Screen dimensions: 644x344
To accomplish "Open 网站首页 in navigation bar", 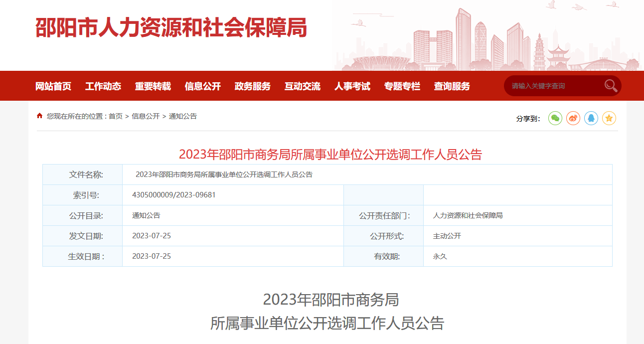I will (53, 86).
